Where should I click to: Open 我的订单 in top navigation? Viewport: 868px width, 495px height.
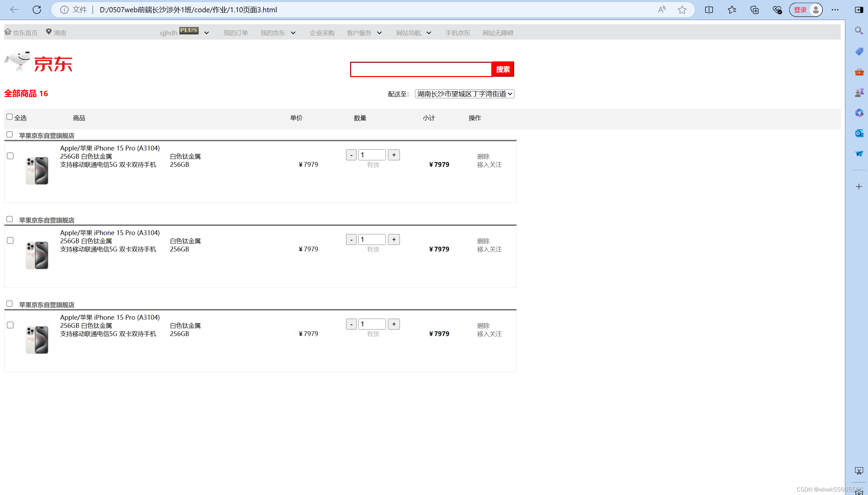236,33
